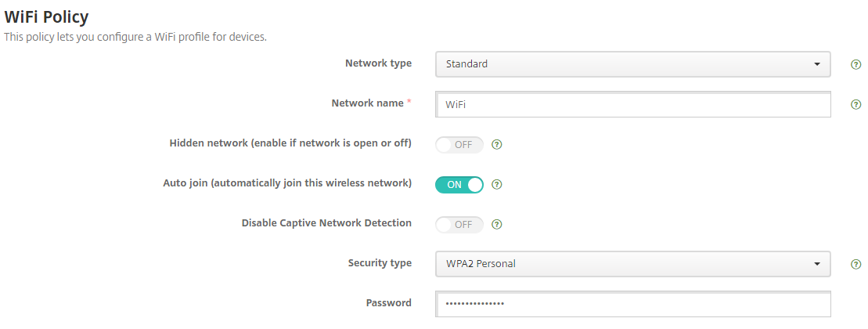Click the "Password" label text
The image size is (868, 329).
pos(388,303)
